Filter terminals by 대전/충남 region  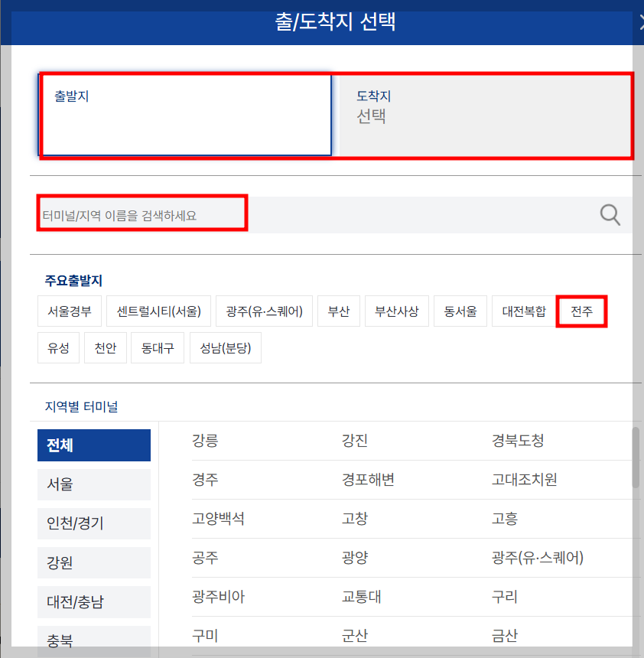94,602
